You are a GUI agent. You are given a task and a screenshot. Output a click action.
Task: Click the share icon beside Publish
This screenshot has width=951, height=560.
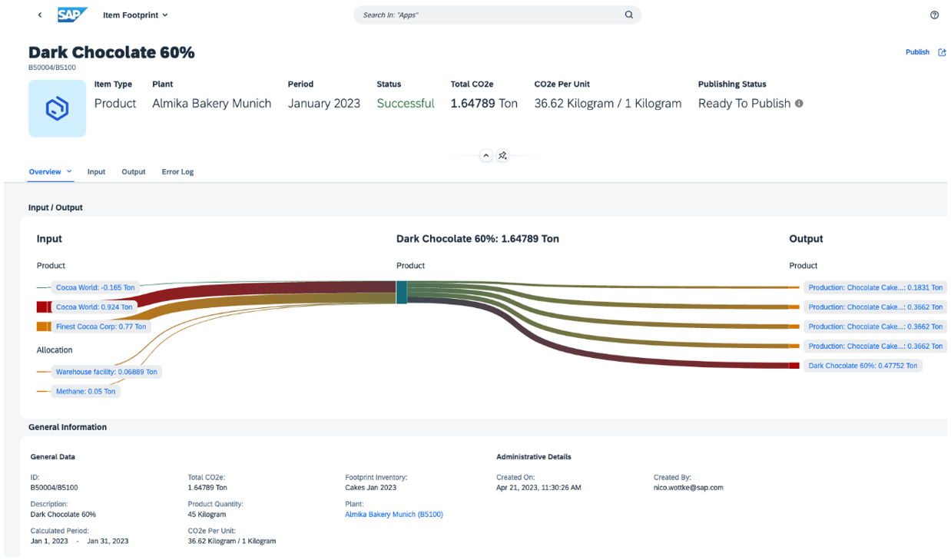click(x=943, y=51)
